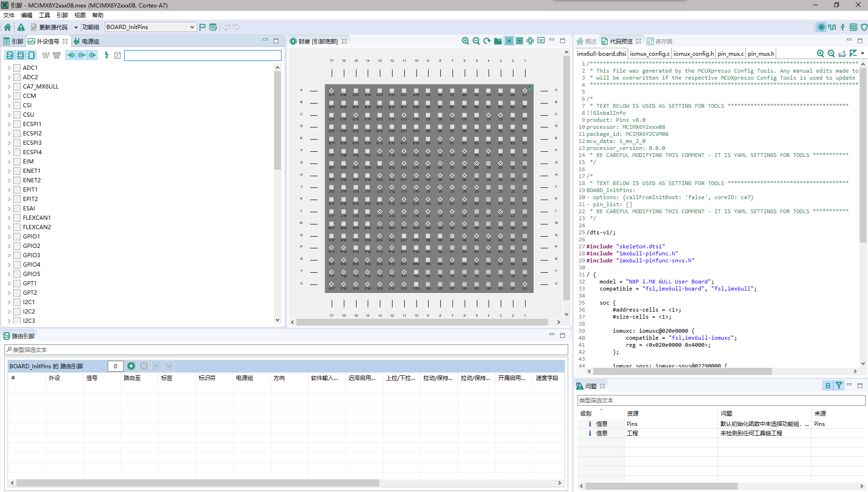This screenshot has width=868, height=492.
Task: Open the BOARD_InitPins function group dropdown
Action: click(x=192, y=27)
